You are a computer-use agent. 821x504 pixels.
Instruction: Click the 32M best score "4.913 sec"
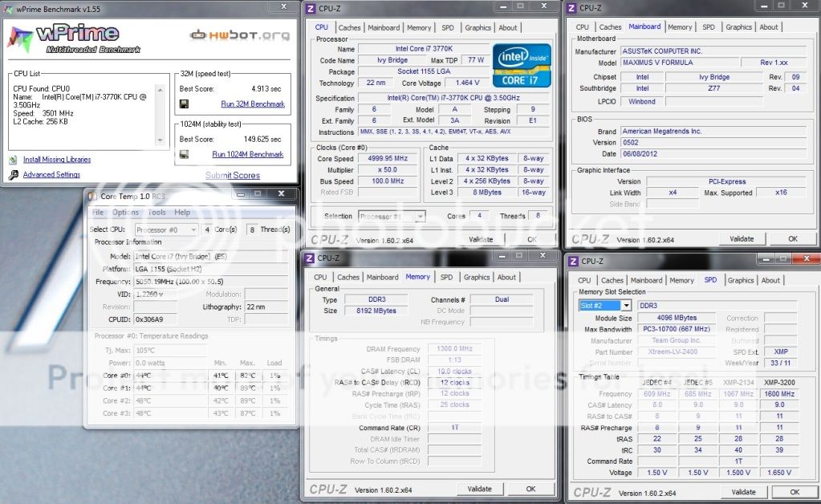click(x=266, y=89)
